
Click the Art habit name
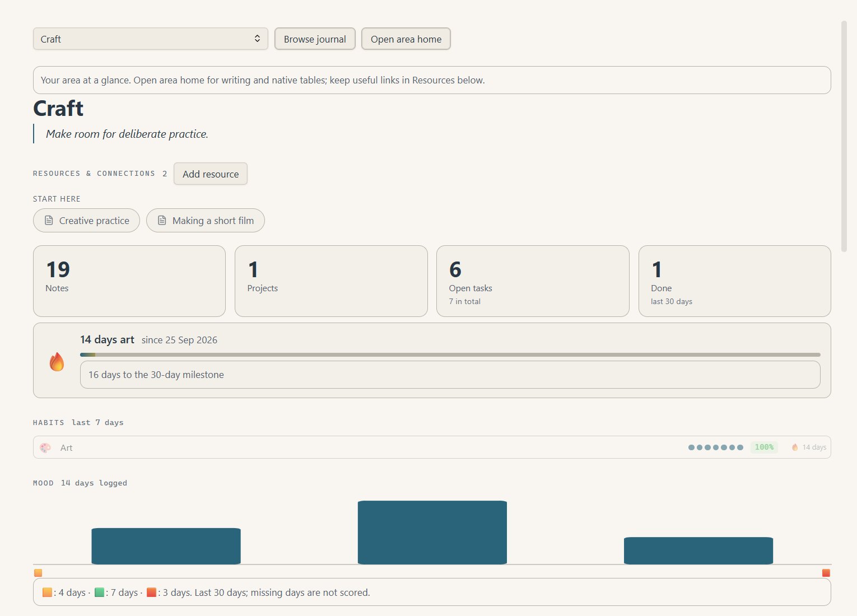coord(66,447)
